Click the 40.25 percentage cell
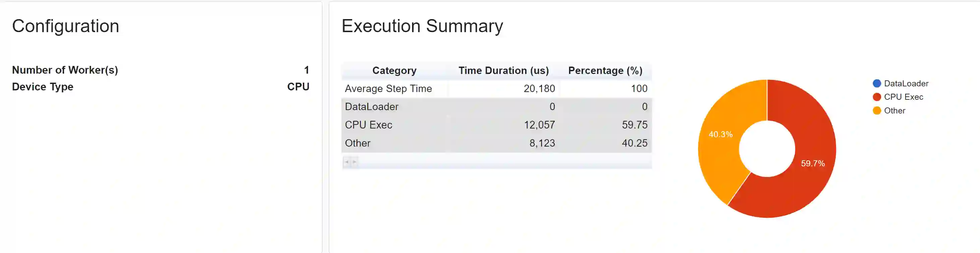The height and width of the screenshot is (253, 980). click(634, 143)
